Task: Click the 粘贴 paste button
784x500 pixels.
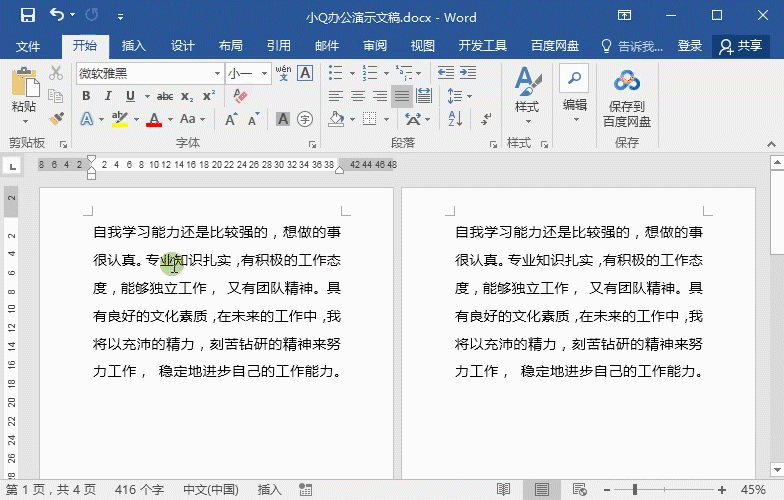Action: (x=24, y=96)
